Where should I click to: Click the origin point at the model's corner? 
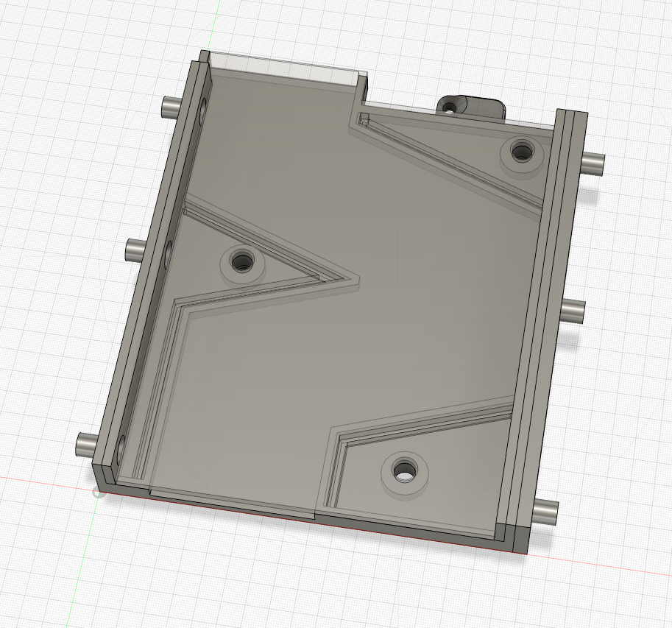[99, 492]
